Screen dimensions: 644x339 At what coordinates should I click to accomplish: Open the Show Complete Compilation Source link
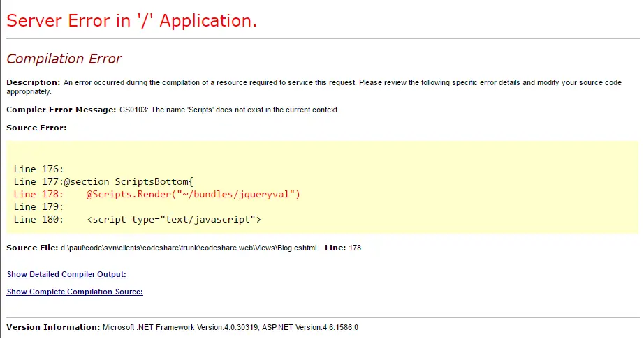click(75, 292)
